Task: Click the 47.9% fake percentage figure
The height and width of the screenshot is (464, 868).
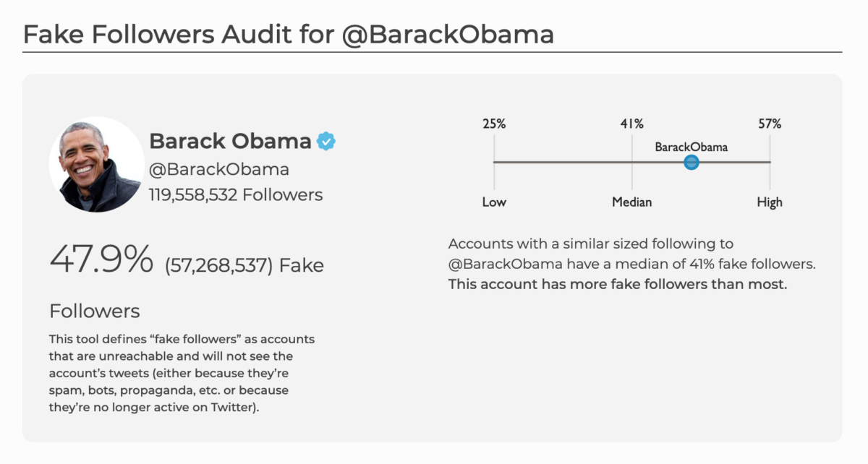Action: click(x=101, y=259)
